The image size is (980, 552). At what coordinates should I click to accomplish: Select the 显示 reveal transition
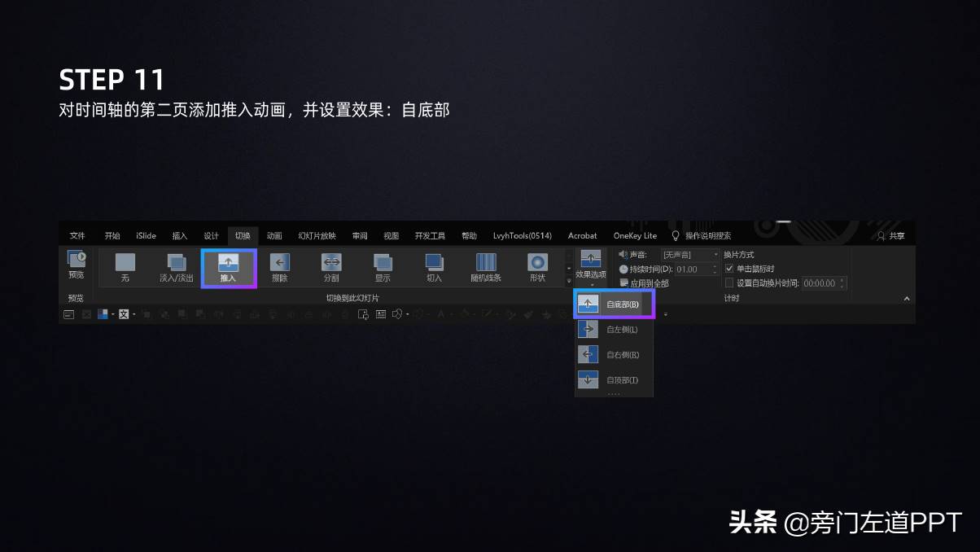tap(383, 267)
